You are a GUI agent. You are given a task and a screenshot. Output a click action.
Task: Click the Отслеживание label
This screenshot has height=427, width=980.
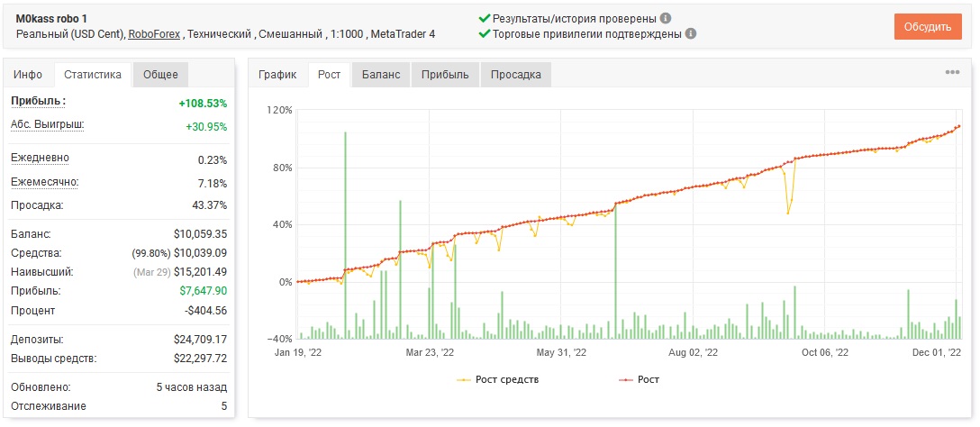click(49, 406)
